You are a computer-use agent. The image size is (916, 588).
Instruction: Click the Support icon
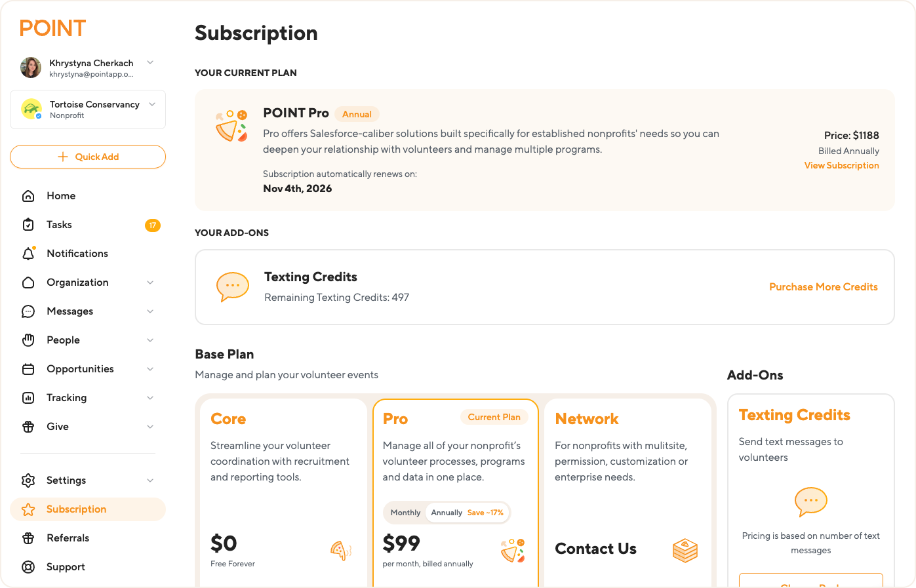click(x=29, y=566)
